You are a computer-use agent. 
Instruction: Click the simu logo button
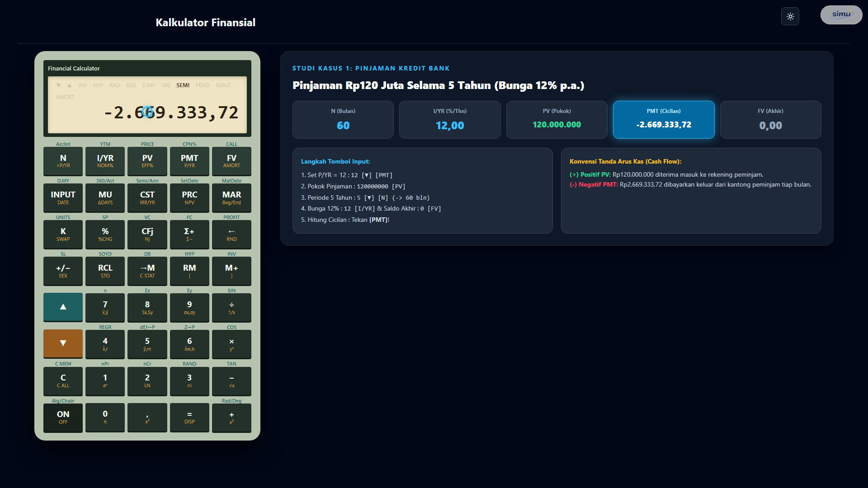pos(841,15)
